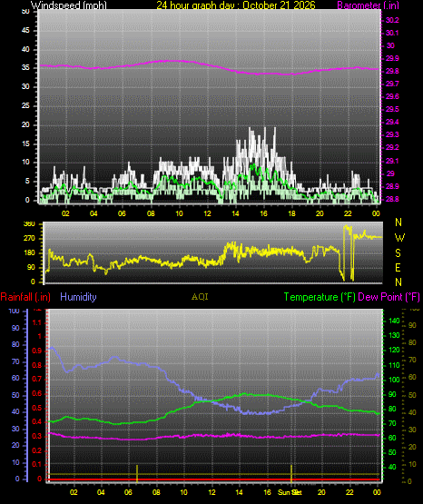Click the 30.1 barometer axis value
The height and width of the screenshot is (504, 423).
392,33
